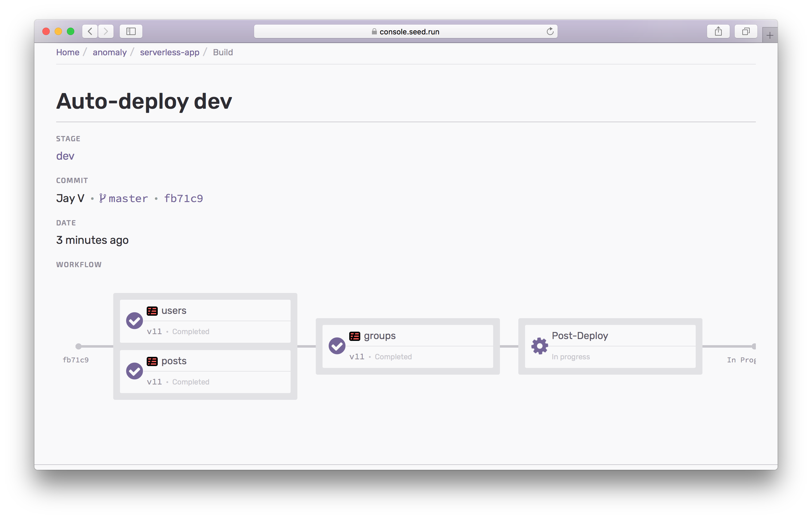Open the dev stage link
This screenshot has width=812, height=519.
click(65, 156)
